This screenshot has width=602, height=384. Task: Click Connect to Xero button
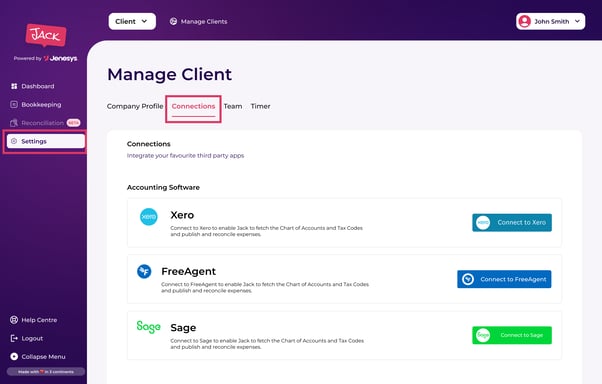[512, 223]
